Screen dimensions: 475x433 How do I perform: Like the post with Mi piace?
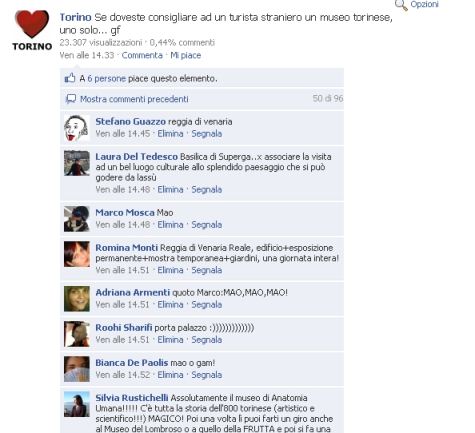tap(186, 55)
